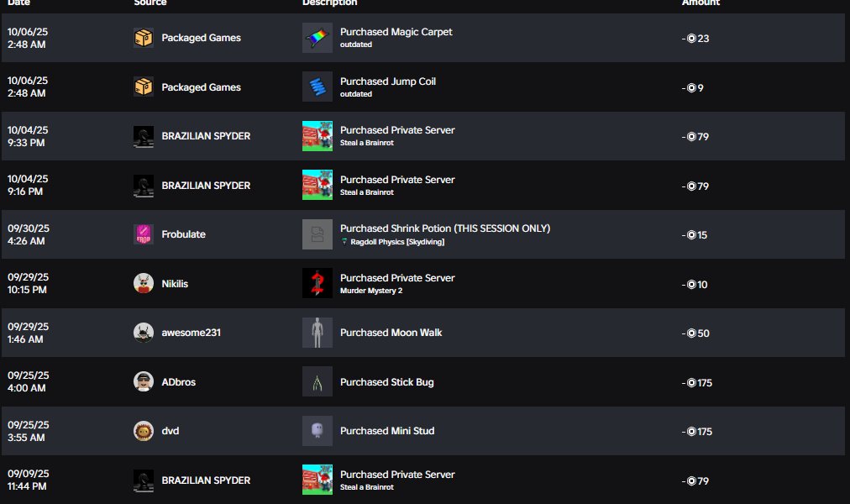The width and height of the screenshot is (850, 504).
Task: Open BRAZILIAN SPYDER link in 9:16 PM row
Action: 206,186
